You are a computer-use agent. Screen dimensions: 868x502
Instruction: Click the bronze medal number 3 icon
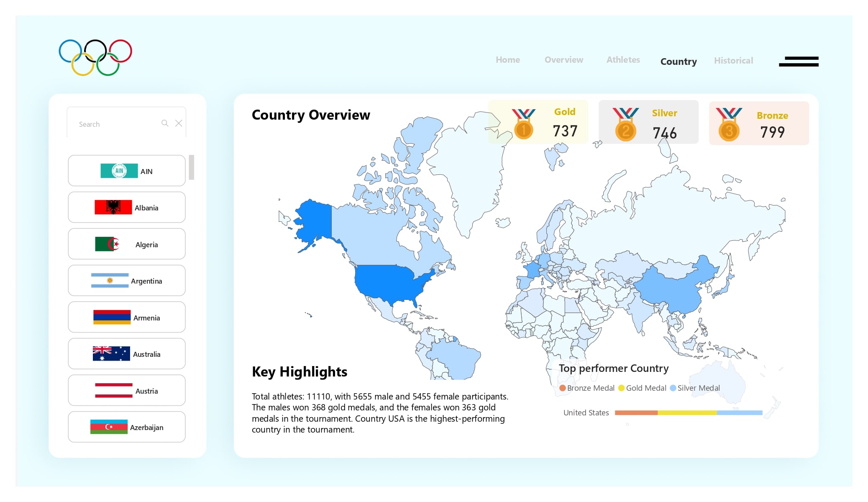(x=729, y=125)
